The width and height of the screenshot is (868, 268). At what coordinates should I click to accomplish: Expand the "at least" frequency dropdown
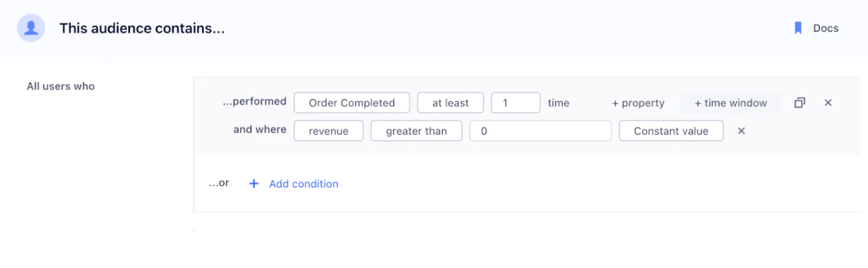coord(450,103)
